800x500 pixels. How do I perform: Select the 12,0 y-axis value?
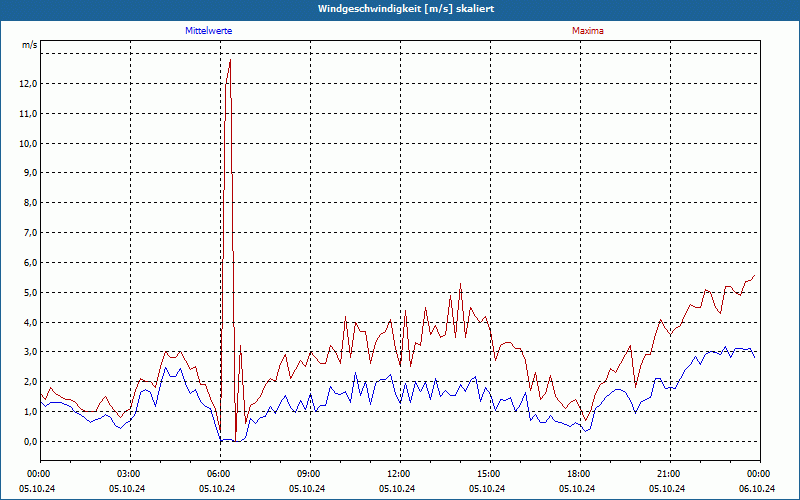[27, 84]
